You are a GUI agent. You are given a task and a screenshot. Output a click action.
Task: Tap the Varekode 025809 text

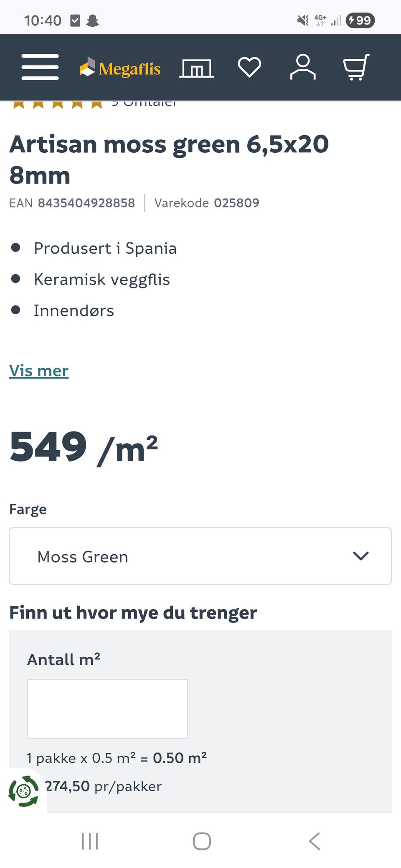(207, 203)
